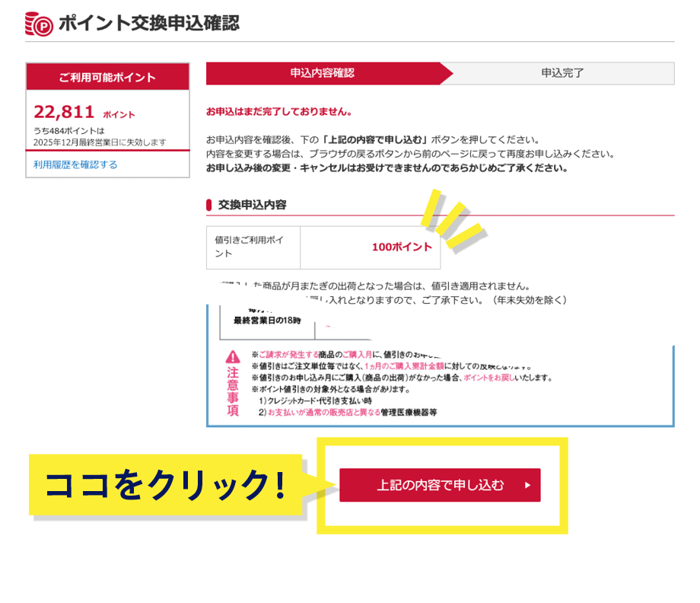Viewport: 700px width, 603px height.
Task: Click the お申し込み後の変更・キャンセル bold notice line
Action: point(387,168)
